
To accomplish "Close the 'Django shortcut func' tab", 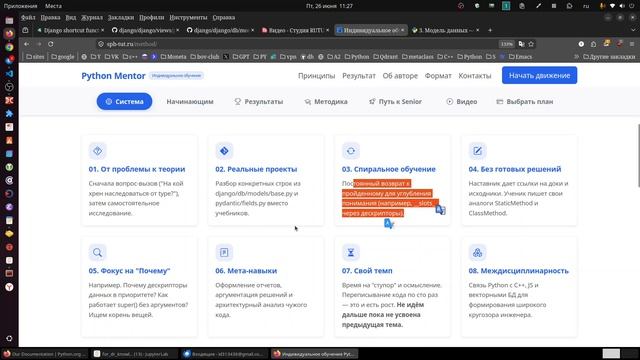I will pyautogui.click(x=102, y=30).
